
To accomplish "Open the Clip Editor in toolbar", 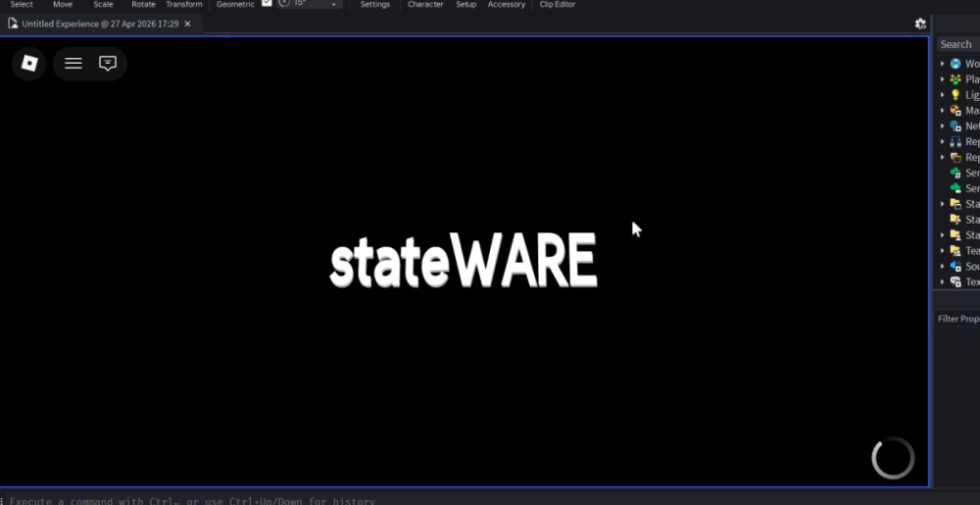I will tap(558, 4).
